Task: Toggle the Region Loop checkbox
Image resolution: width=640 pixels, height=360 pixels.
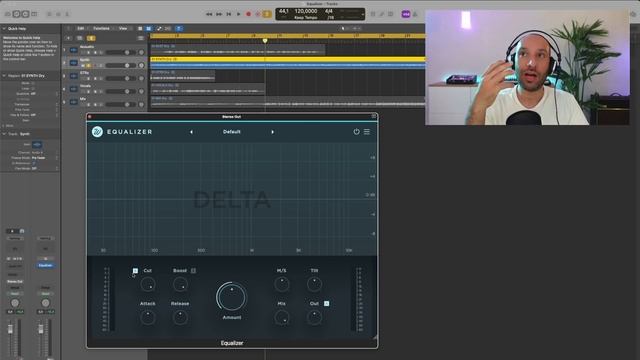Action: tap(33, 88)
